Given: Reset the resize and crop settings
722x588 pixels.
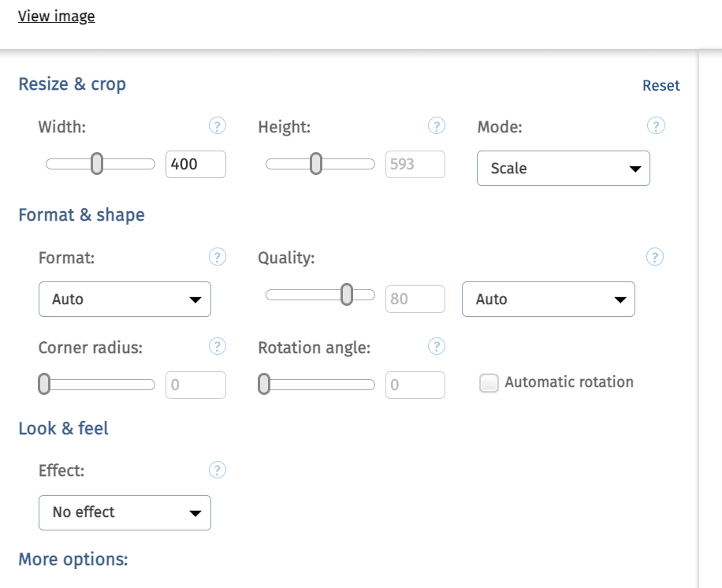Looking at the screenshot, I should 661,86.
